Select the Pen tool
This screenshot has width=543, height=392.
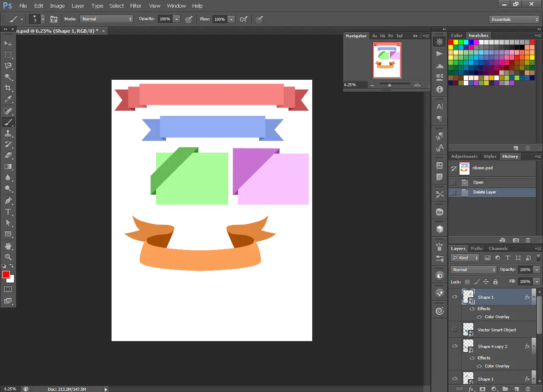pyautogui.click(x=8, y=201)
